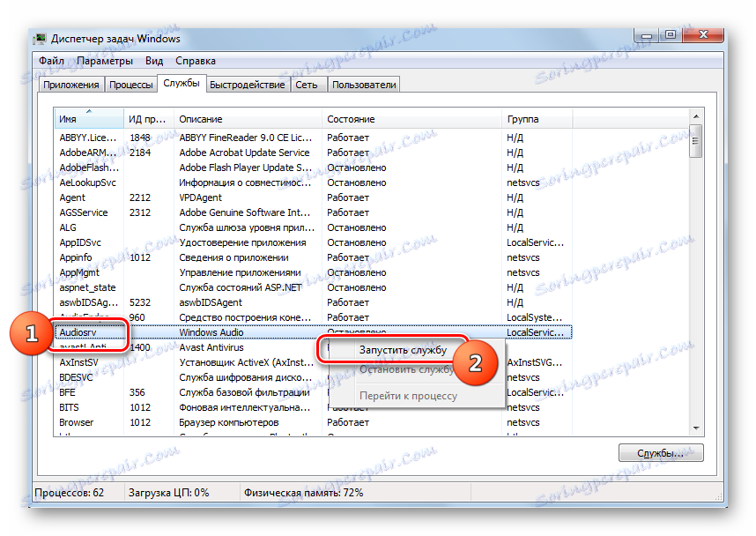756x536 pixels.
Task: Sort by the Группа column header
Action: coord(537,119)
